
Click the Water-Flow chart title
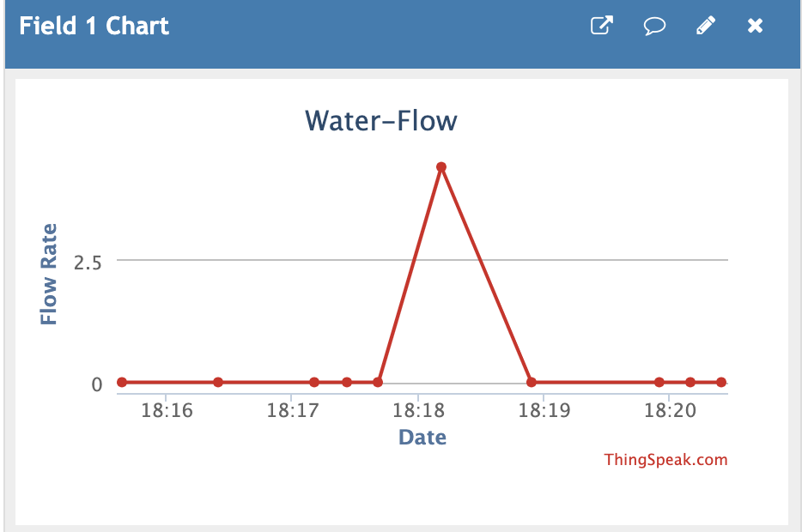381,120
